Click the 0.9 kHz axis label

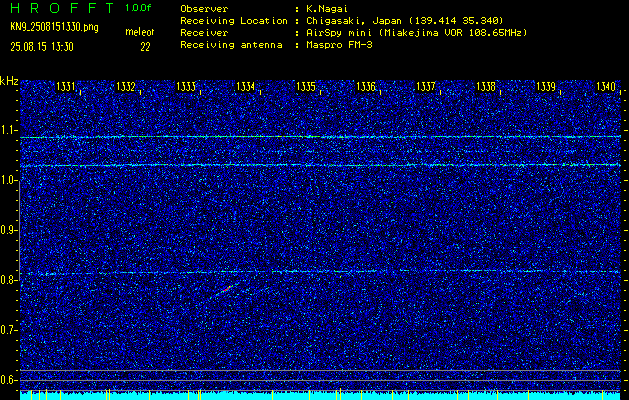[7, 230]
